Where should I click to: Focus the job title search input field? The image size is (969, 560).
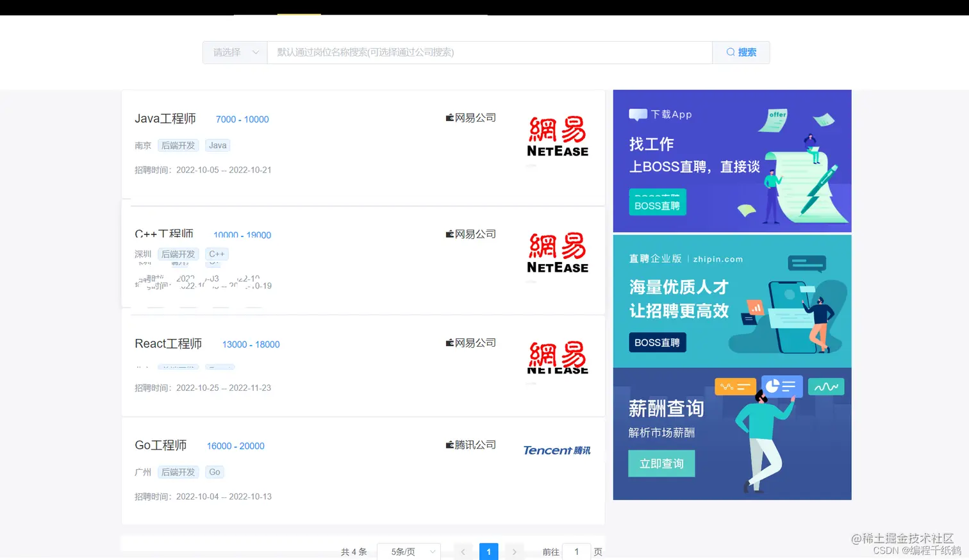coord(490,53)
